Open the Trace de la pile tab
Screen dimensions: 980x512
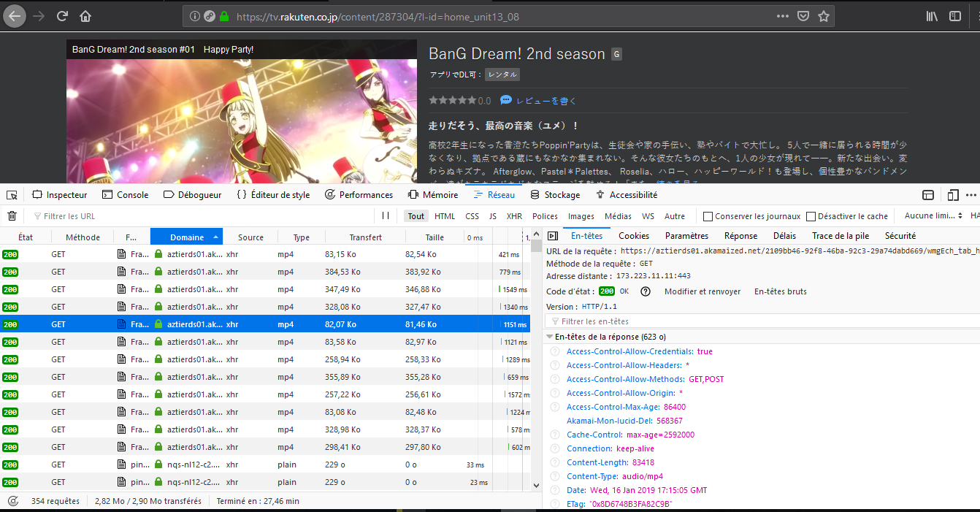coord(841,236)
